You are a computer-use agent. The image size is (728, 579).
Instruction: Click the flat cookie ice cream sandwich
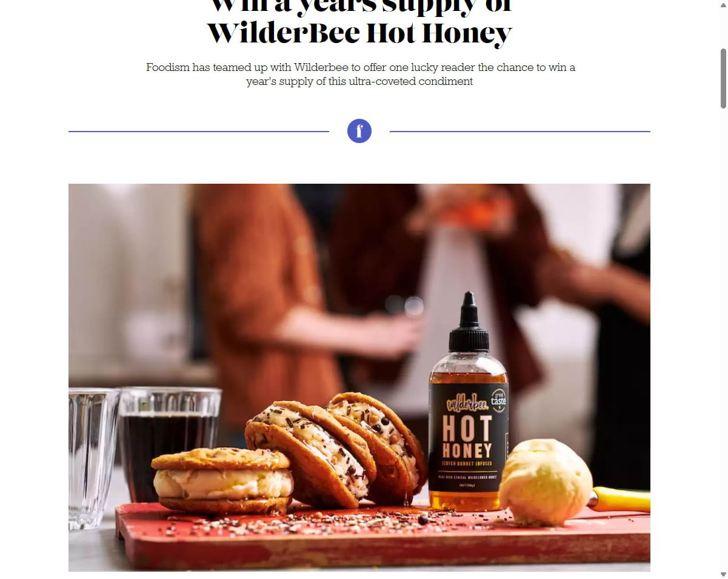tap(222, 480)
